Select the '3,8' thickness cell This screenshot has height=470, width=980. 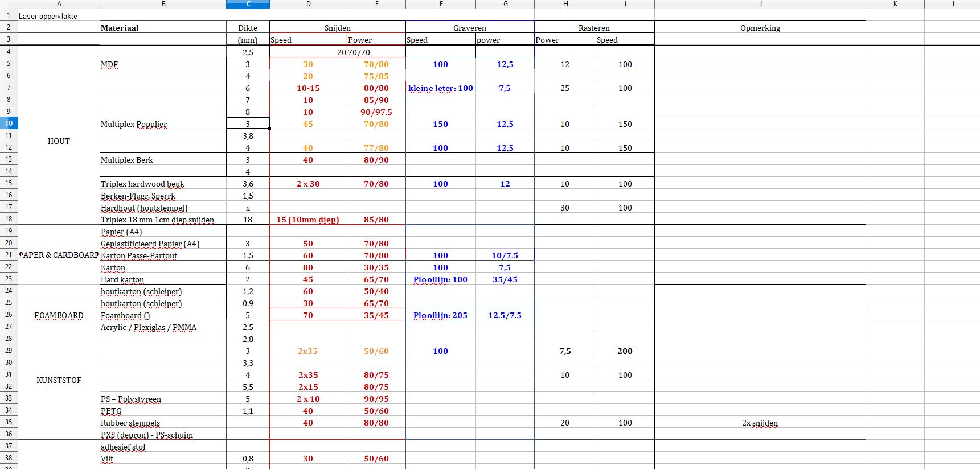click(248, 136)
